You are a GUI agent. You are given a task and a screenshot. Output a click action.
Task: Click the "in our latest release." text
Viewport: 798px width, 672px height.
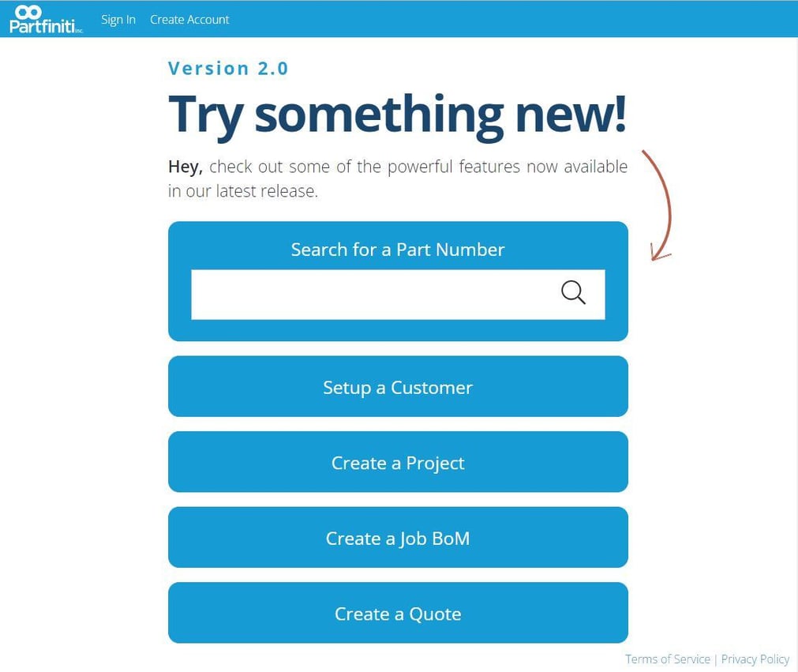[243, 191]
